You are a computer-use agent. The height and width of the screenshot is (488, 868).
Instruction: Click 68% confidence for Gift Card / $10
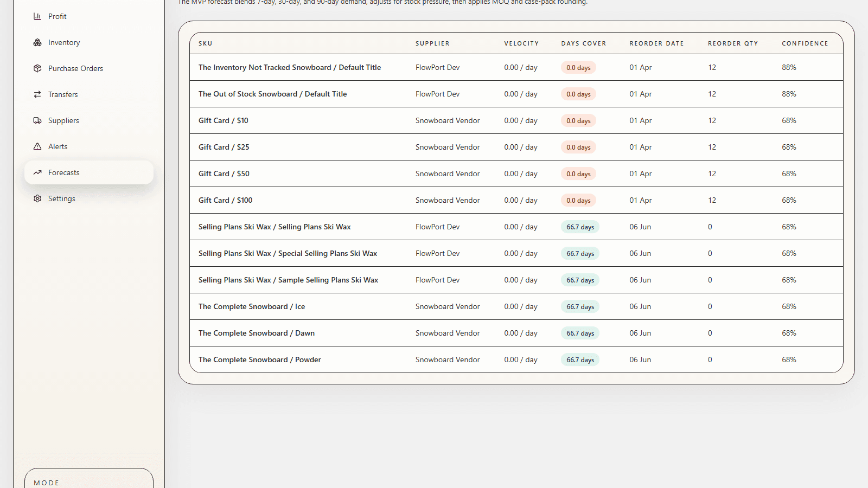789,120
